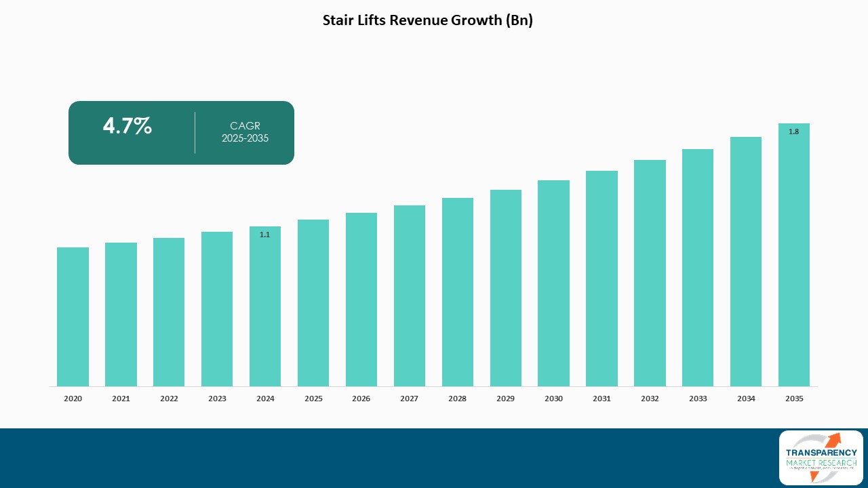Click the 2029 revenue bar
Viewport: 868px width, 488px height.
[x=506, y=288]
